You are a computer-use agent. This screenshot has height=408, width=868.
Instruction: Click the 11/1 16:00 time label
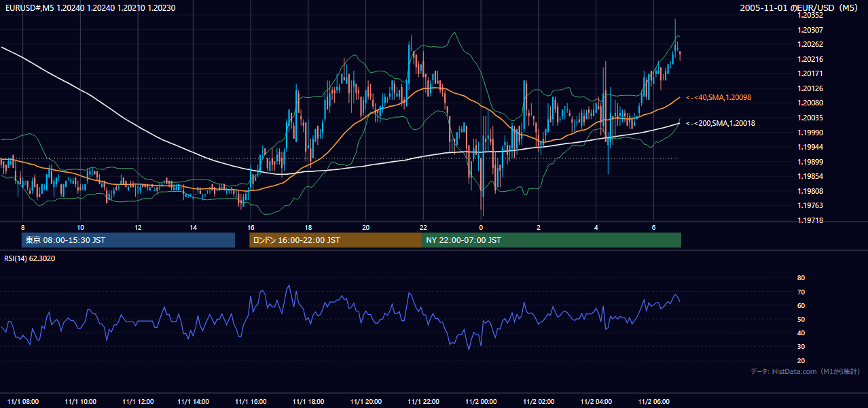click(252, 401)
